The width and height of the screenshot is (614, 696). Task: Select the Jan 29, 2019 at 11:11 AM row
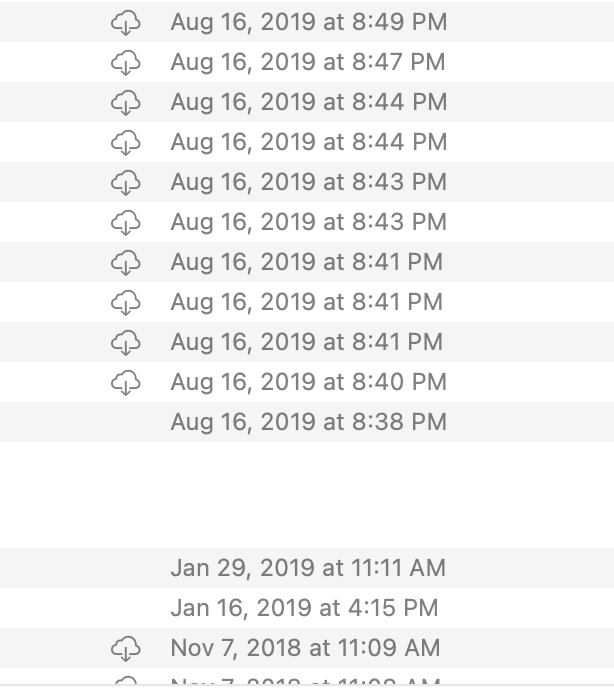[x=307, y=568]
